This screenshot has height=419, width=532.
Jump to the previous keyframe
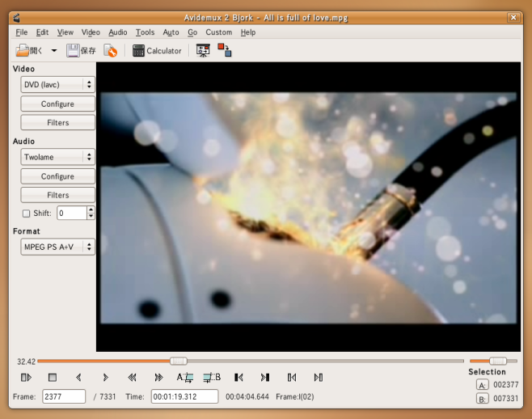tap(132, 377)
